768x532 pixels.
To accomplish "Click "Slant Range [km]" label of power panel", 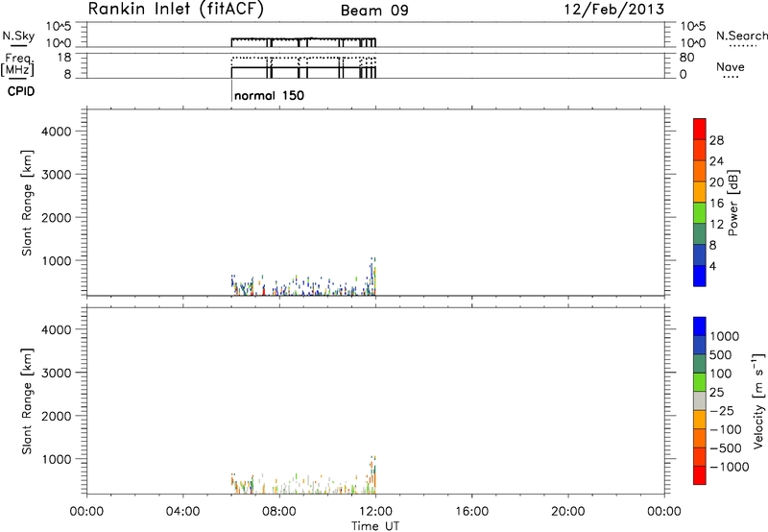I will (27, 203).
